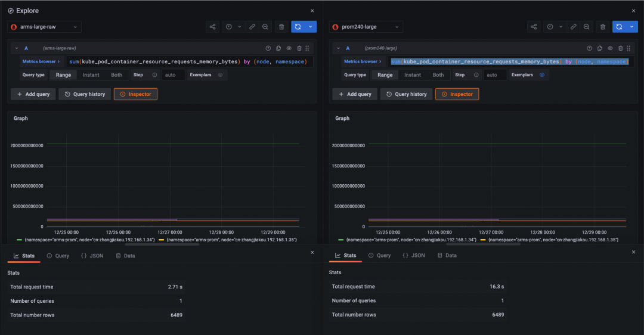Click Add query in the left pane
Screen dimensions: 644x335
click(x=33, y=94)
